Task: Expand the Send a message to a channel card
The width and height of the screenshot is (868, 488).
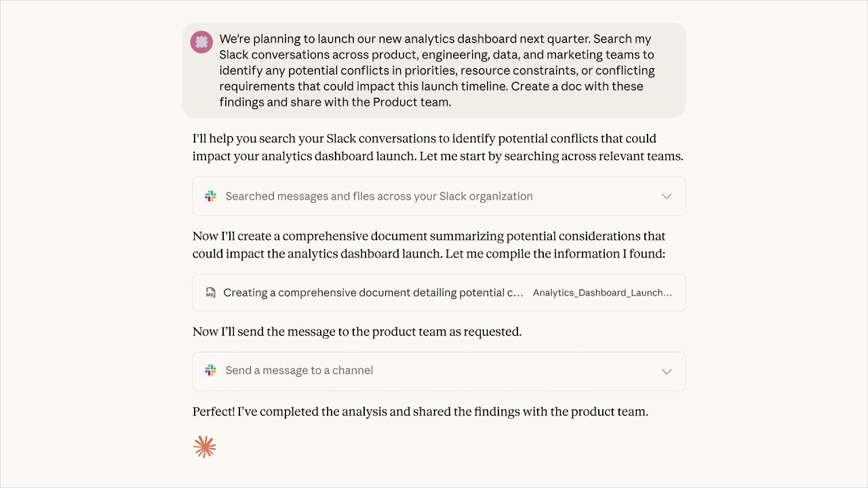Action: pyautogui.click(x=666, y=371)
